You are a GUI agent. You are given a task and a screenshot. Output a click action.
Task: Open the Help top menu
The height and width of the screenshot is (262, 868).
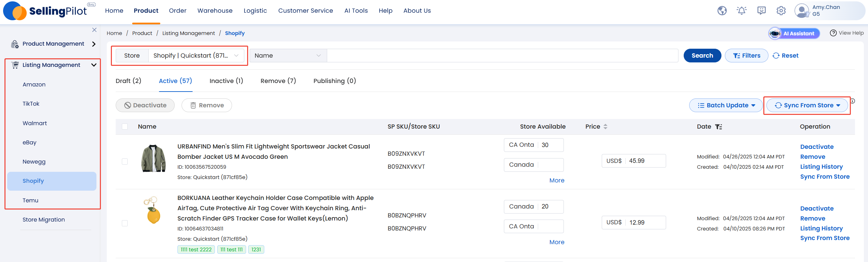coord(385,11)
